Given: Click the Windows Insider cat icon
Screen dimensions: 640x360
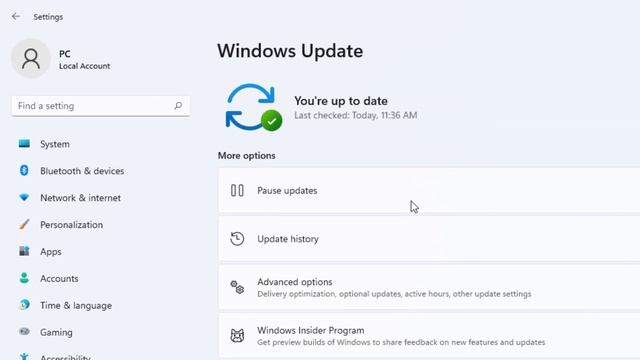Looking at the screenshot, I should click(237, 336).
